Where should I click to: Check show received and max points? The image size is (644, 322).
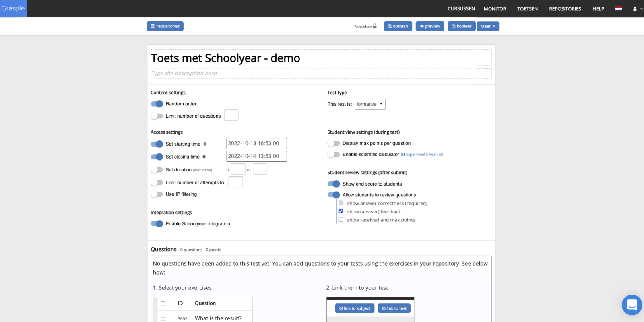[x=341, y=220]
